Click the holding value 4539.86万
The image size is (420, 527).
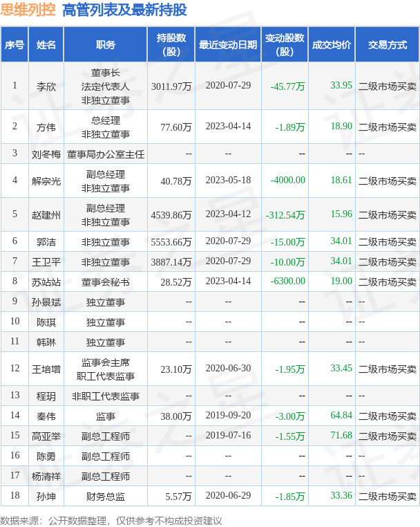[x=171, y=215]
